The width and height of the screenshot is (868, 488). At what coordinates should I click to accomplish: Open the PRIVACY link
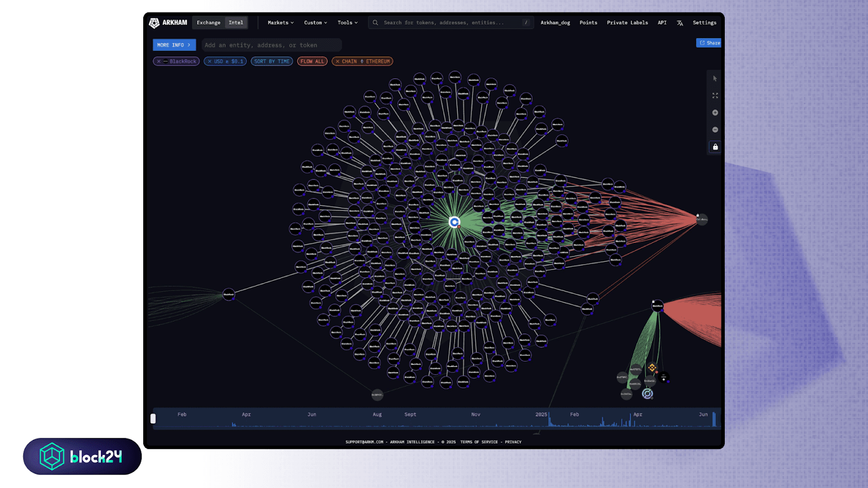513,442
